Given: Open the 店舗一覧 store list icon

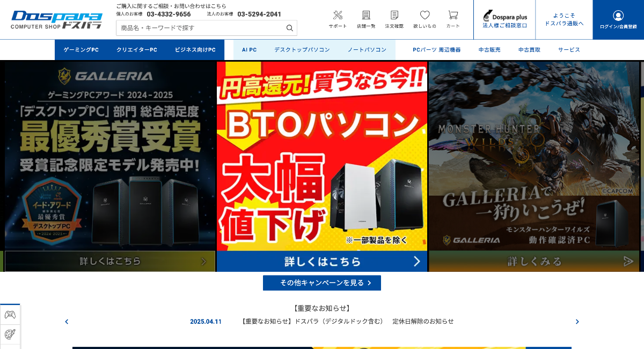Looking at the screenshot, I should 366,19.
